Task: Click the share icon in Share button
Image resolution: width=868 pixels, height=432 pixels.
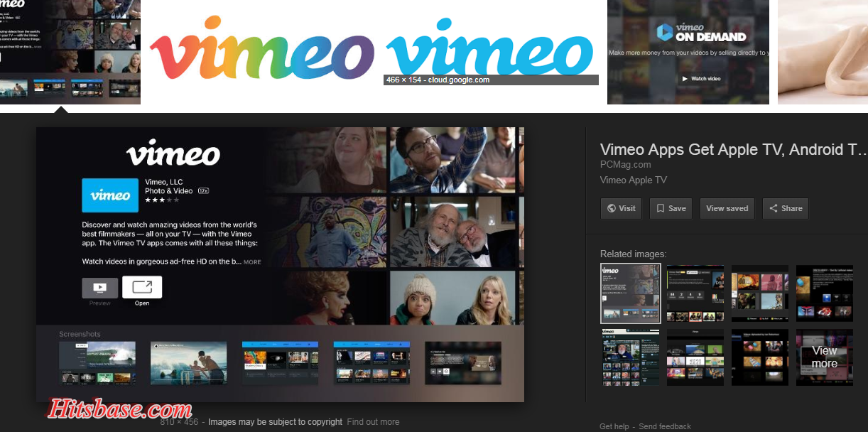Action: 774,208
